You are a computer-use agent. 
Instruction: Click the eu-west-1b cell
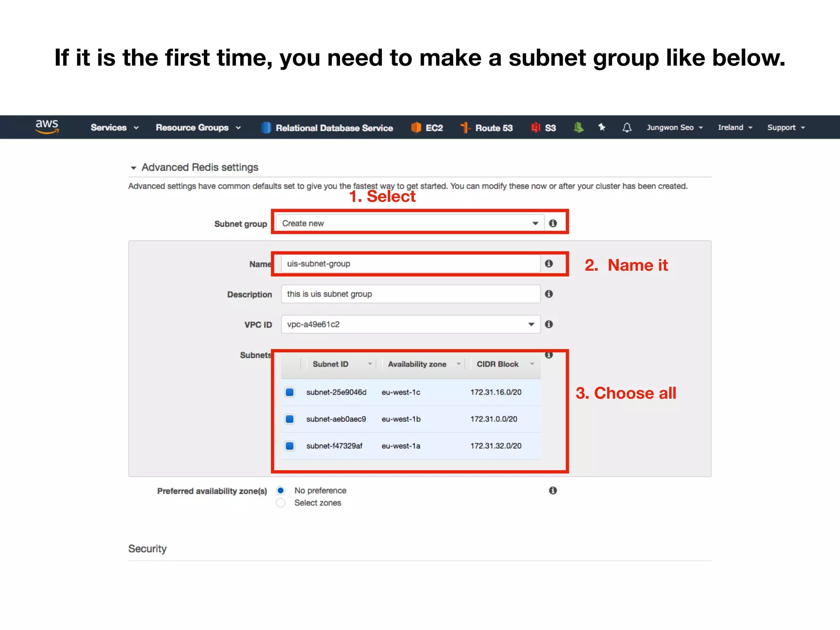point(401,419)
